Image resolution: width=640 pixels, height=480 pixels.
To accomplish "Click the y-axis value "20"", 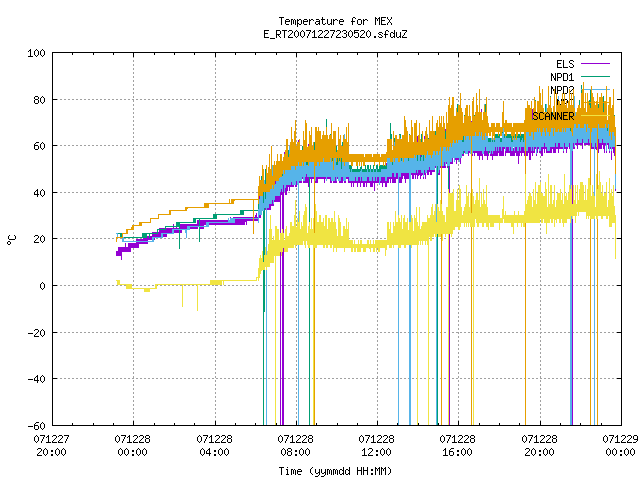I will pos(39,239).
